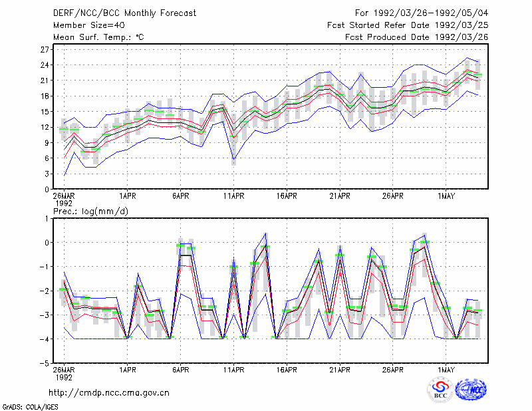Click the Prec.: log(mm/d) chart label
Viewport: 532px width, 411px height.
point(90,211)
